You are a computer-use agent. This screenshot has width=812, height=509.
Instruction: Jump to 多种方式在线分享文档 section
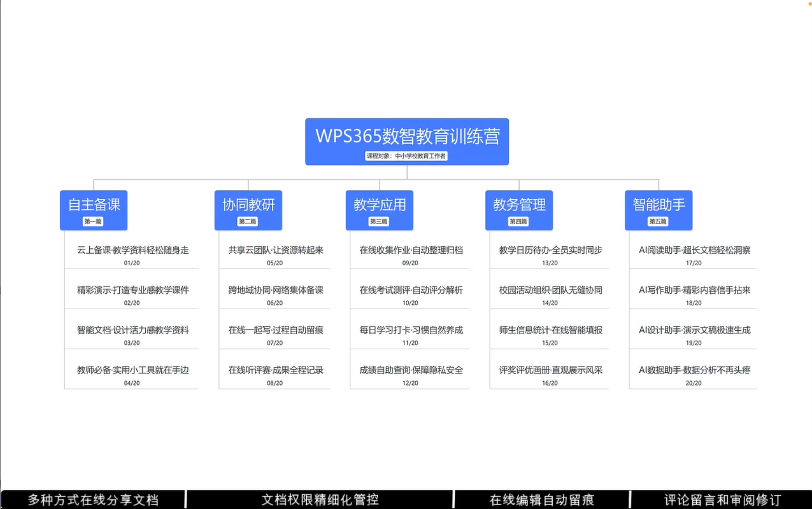(x=93, y=499)
